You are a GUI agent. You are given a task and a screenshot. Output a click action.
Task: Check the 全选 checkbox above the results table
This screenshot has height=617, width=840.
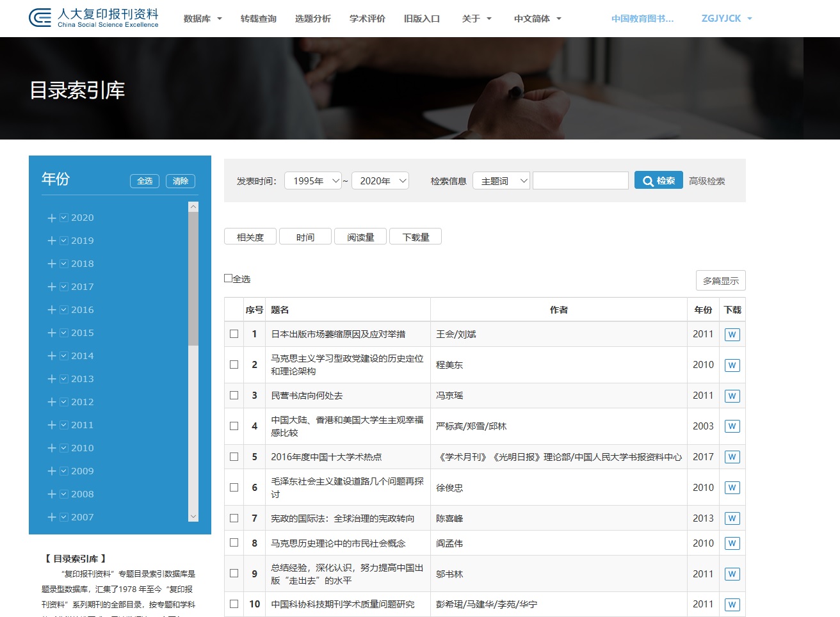(x=227, y=277)
